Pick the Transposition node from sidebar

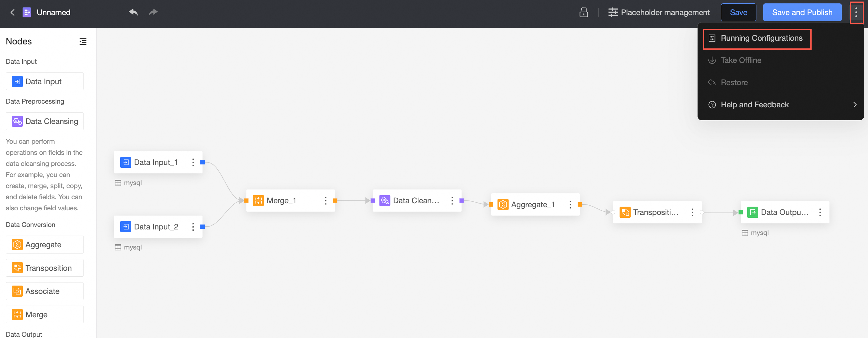click(44, 268)
